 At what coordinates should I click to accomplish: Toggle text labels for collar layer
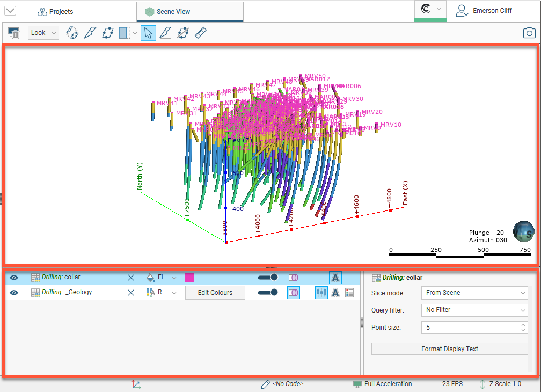coord(335,278)
